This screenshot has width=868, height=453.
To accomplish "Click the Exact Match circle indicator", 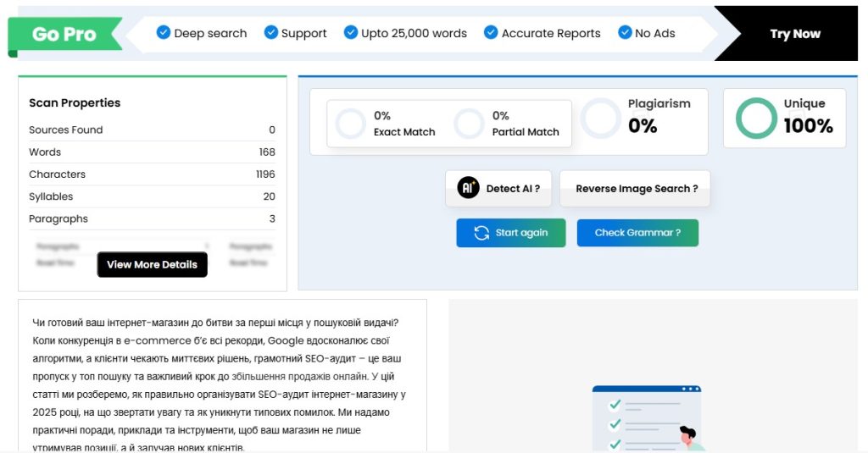I will pos(350,124).
